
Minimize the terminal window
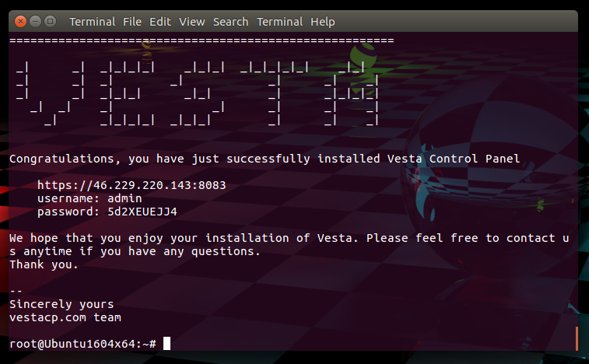[x=35, y=22]
